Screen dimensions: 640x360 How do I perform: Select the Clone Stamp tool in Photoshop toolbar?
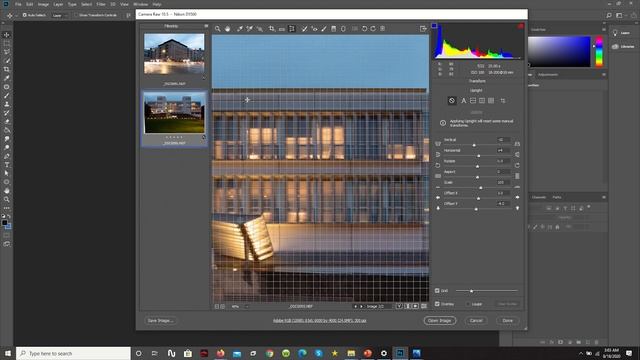pyautogui.click(x=7, y=104)
